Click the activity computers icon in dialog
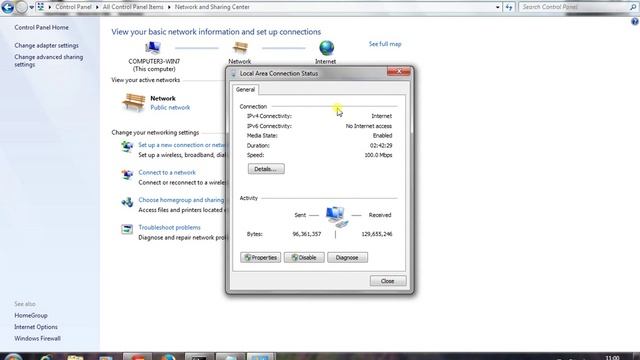 (337, 216)
